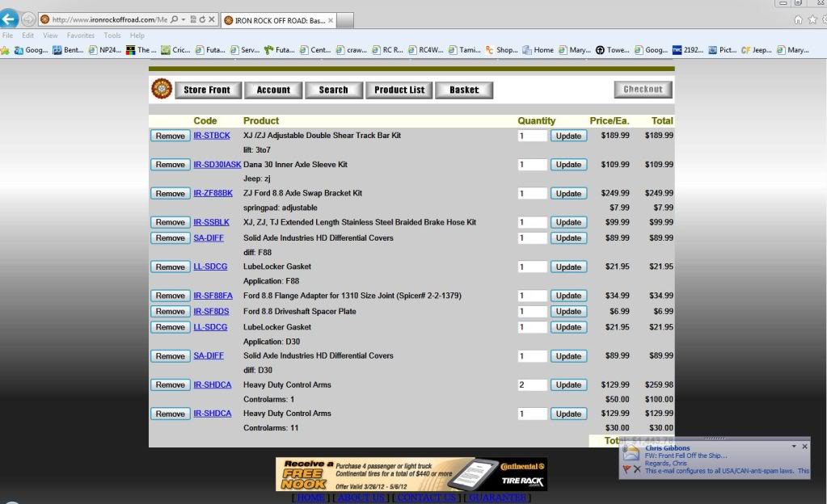Open the craw... bookmark

[352, 50]
